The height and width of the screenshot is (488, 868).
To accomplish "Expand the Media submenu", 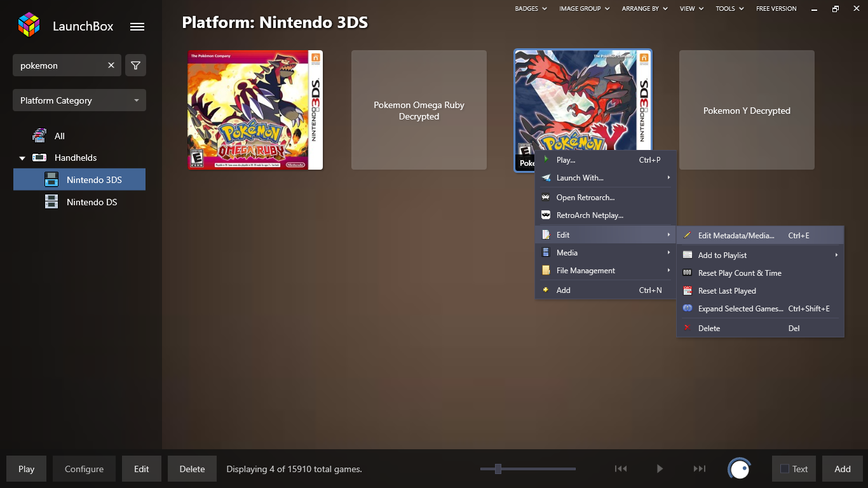I will tap(606, 253).
